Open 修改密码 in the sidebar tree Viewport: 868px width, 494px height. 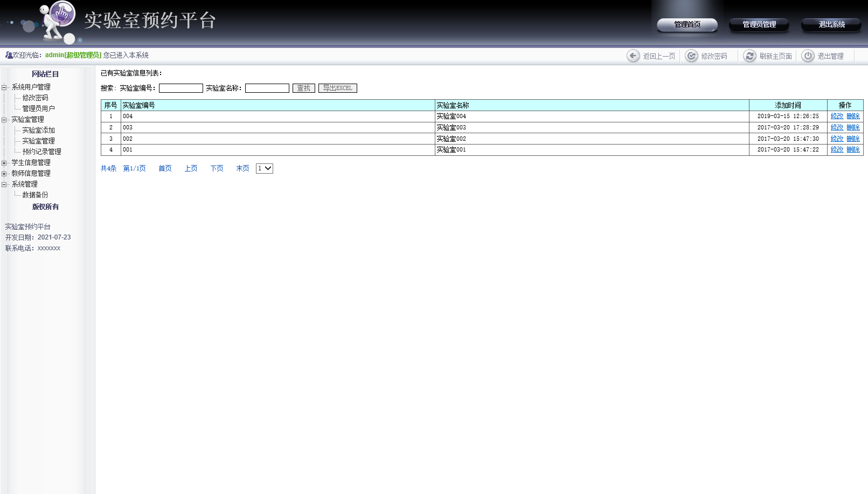[x=35, y=98]
